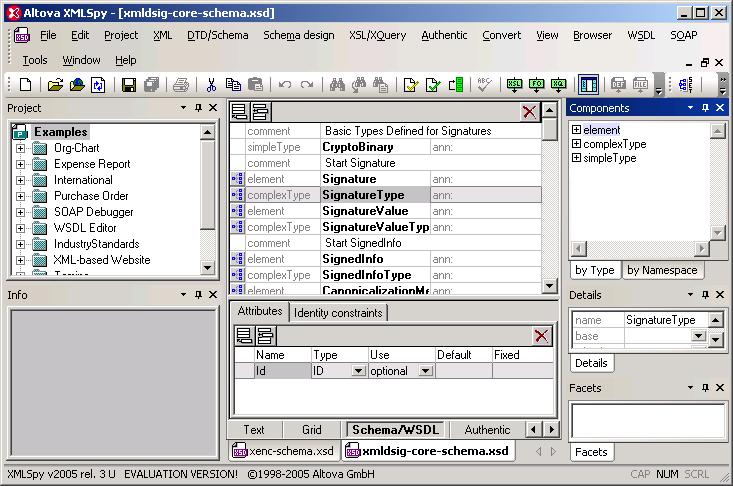Screen dimensions: 733x486
Task: Open the xenc-schema.xsd document tab
Action: pyautogui.click(x=283, y=451)
